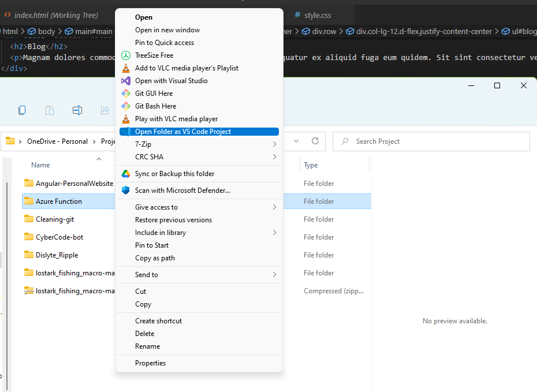Click inside the Search Project field
The image size is (537, 392).
point(431,141)
